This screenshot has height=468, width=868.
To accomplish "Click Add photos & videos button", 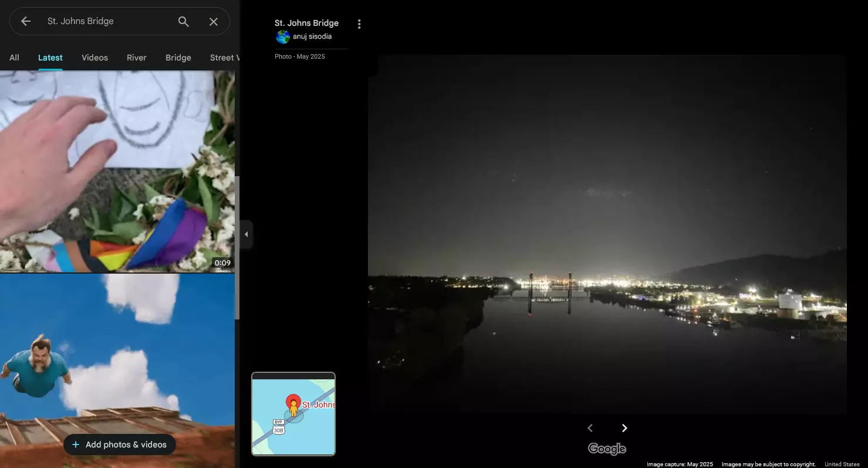I will point(120,445).
